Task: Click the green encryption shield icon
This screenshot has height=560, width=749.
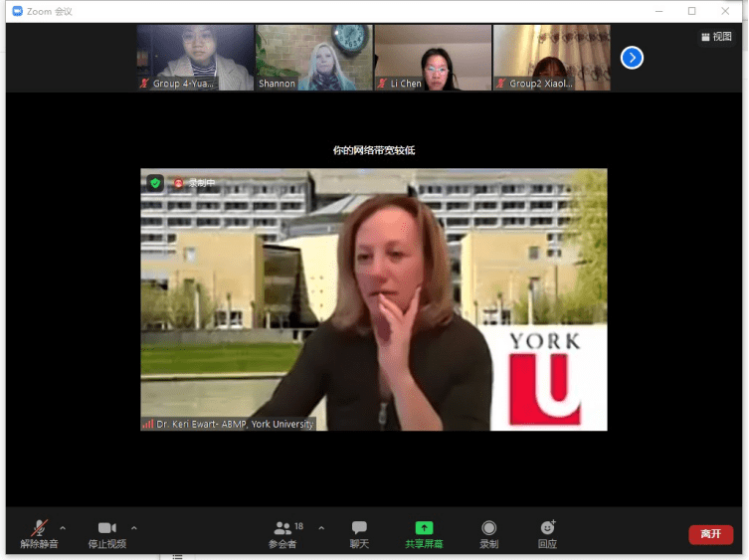Action: [x=155, y=183]
